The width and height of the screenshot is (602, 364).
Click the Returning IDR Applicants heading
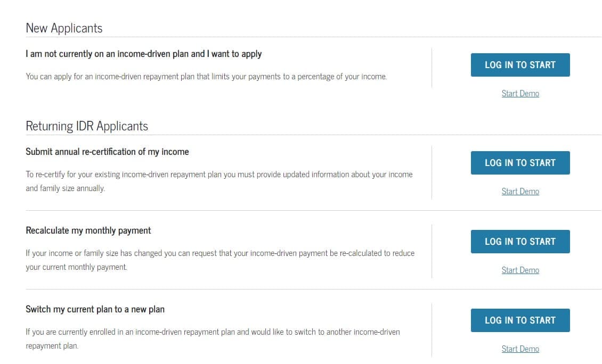click(x=87, y=126)
